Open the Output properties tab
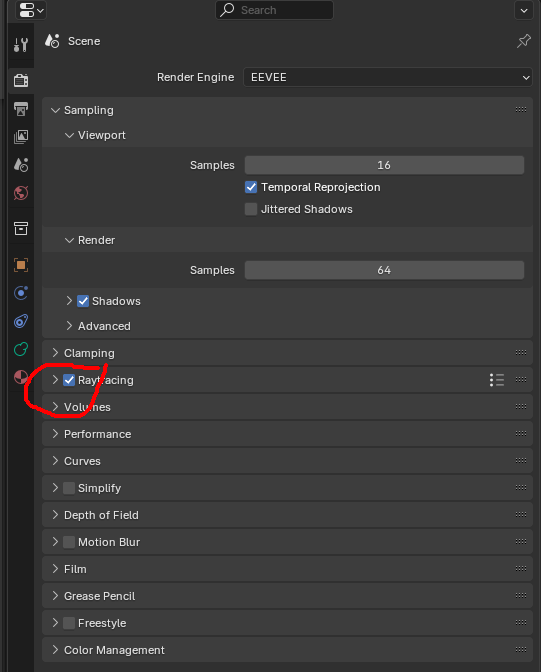This screenshot has height=672, width=541. (x=21, y=108)
